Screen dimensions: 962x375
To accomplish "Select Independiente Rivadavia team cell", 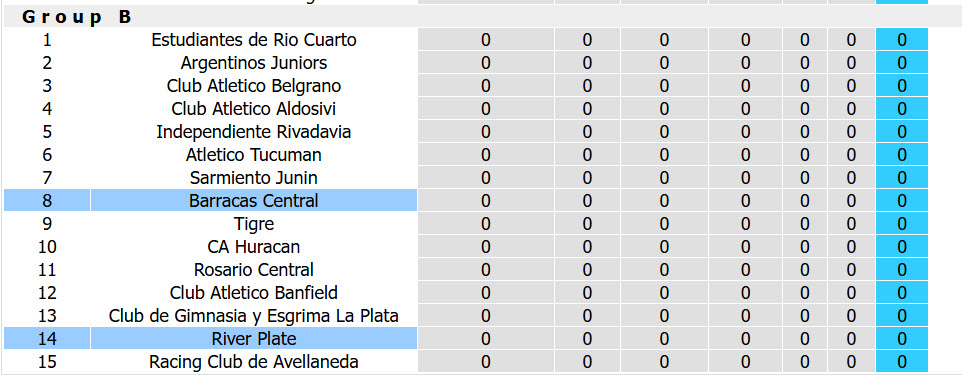I will [253, 132].
